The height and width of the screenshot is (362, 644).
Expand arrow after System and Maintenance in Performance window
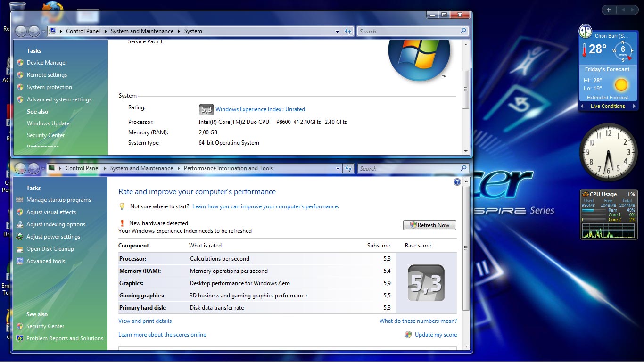[178, 168]
